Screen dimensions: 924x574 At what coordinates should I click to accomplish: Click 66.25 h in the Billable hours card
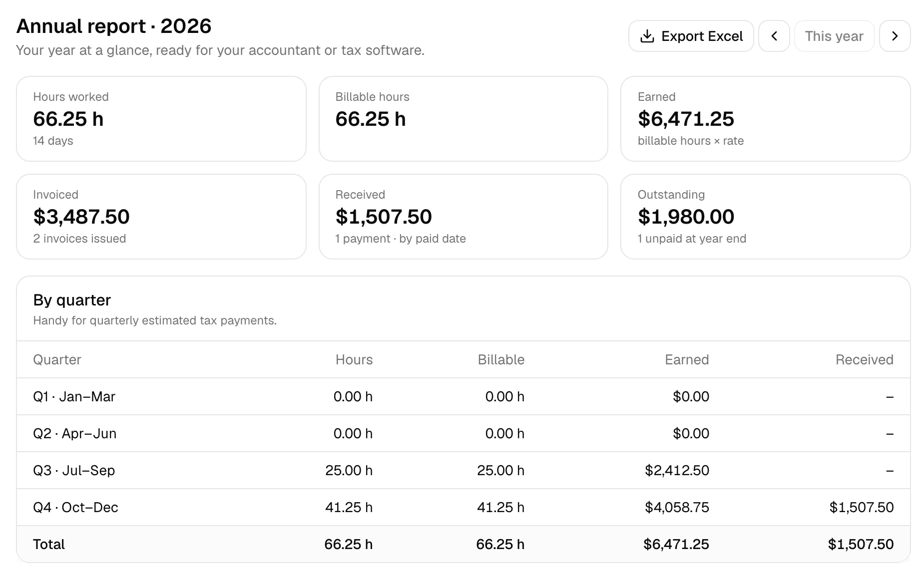[371, 119]
